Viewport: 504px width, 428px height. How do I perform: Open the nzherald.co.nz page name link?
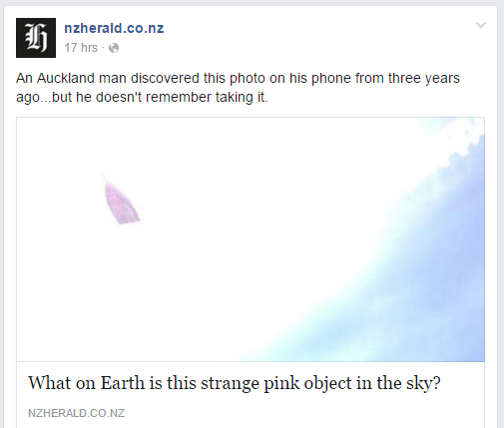point(114,28)
